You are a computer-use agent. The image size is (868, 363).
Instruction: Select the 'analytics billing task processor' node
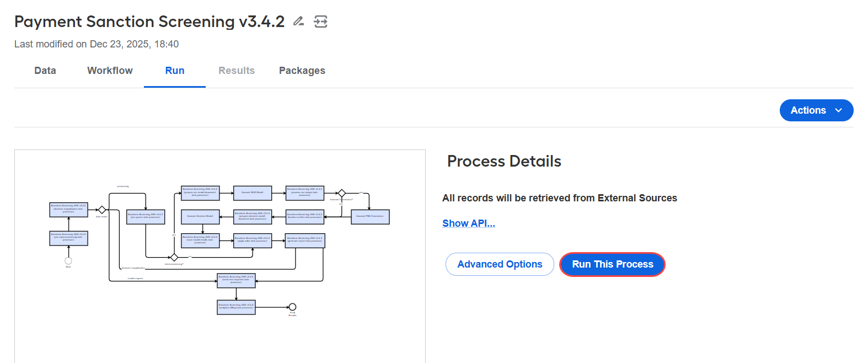click(x=236, y=307)
